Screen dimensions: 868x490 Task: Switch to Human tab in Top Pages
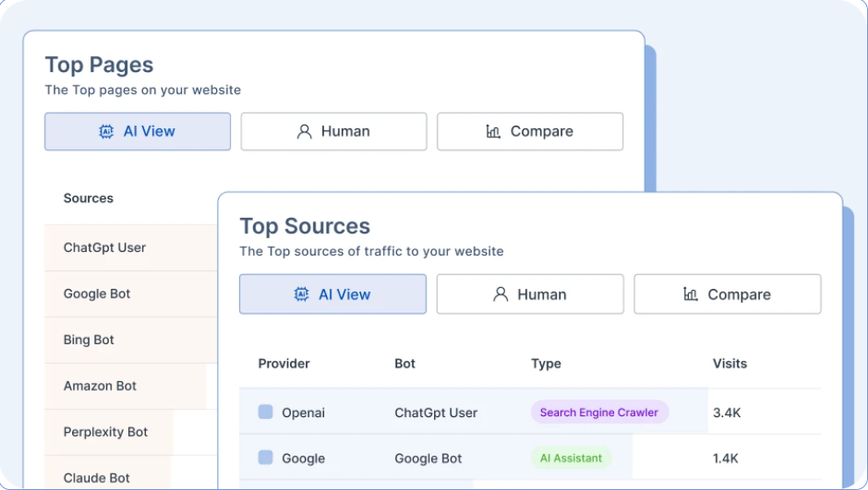(x=334, y=132)
